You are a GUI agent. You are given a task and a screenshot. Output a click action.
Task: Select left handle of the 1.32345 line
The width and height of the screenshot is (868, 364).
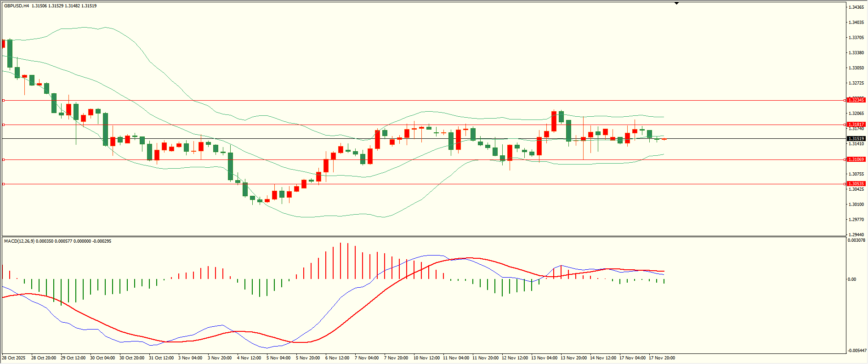point(4,100)
